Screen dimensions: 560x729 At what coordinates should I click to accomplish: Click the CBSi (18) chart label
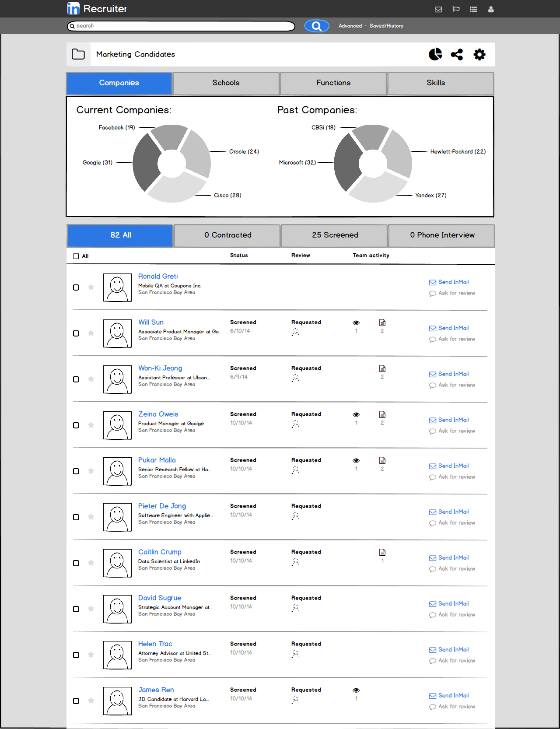click(x=323, y=127)
